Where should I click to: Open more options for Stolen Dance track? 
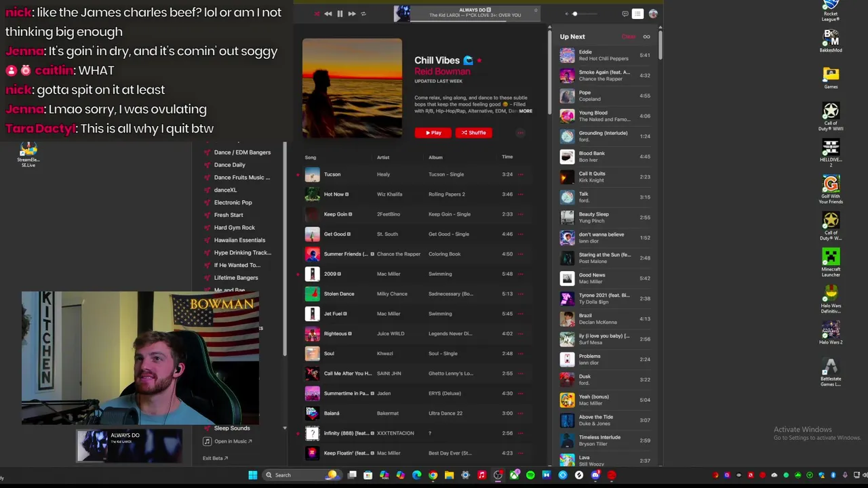pyautogui.click(x=521, y=293)
